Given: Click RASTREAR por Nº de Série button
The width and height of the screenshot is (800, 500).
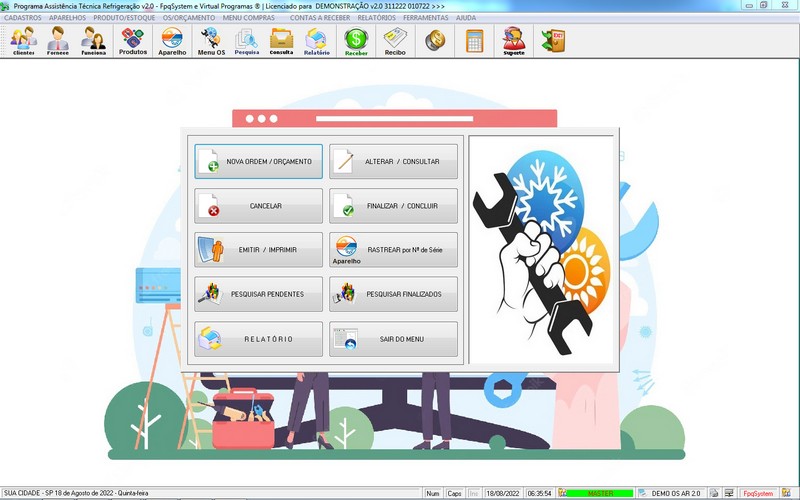Looking at the screenshot, I should 393,250.
